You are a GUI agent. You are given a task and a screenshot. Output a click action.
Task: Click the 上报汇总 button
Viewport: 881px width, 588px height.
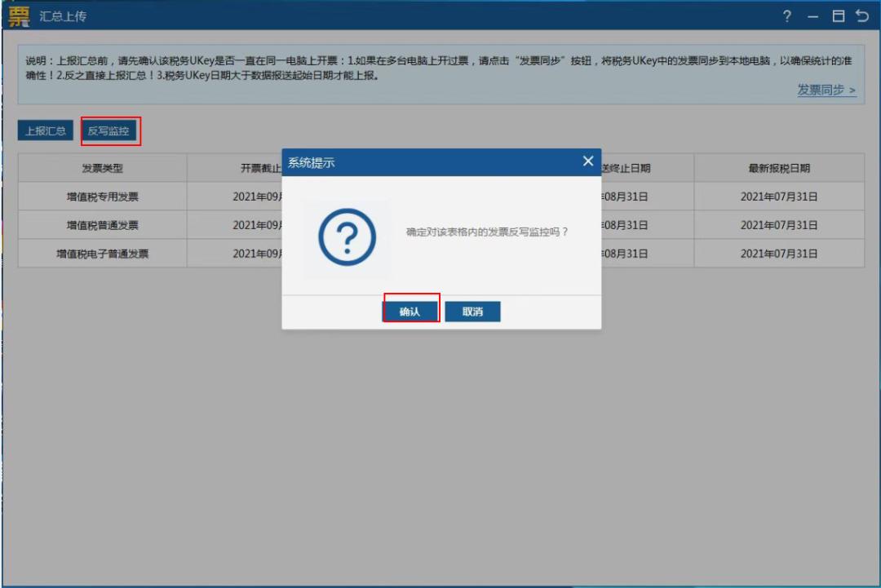[46, 130]
